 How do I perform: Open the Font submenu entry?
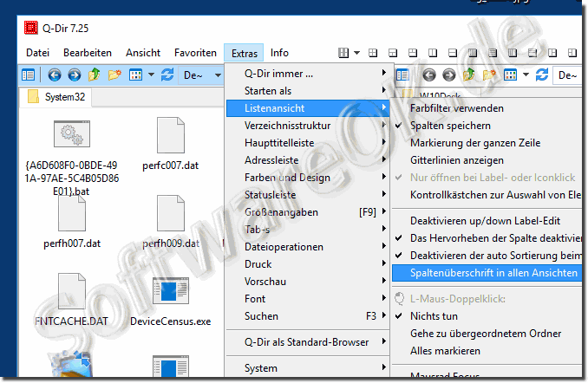click(x=308, y=299)
